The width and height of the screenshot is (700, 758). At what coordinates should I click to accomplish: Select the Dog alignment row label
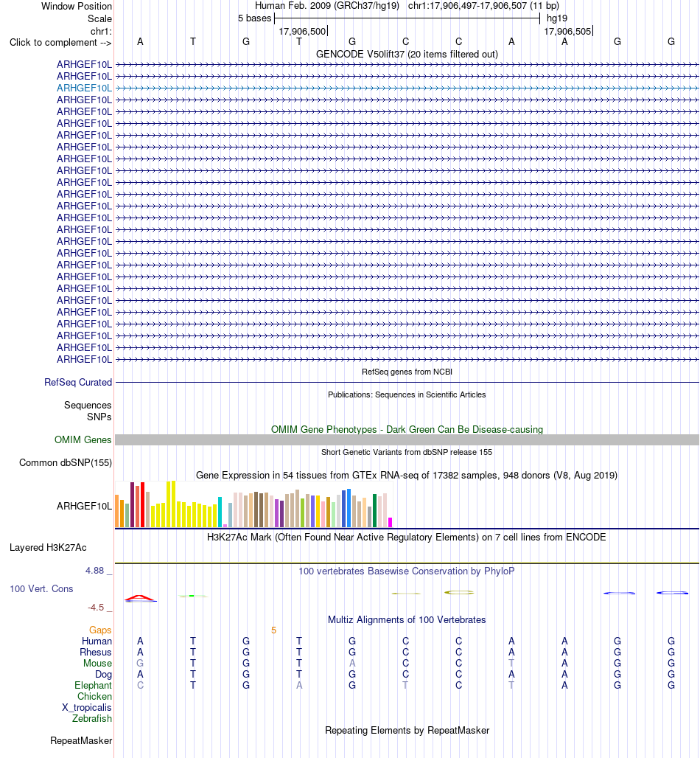(103, 675)
